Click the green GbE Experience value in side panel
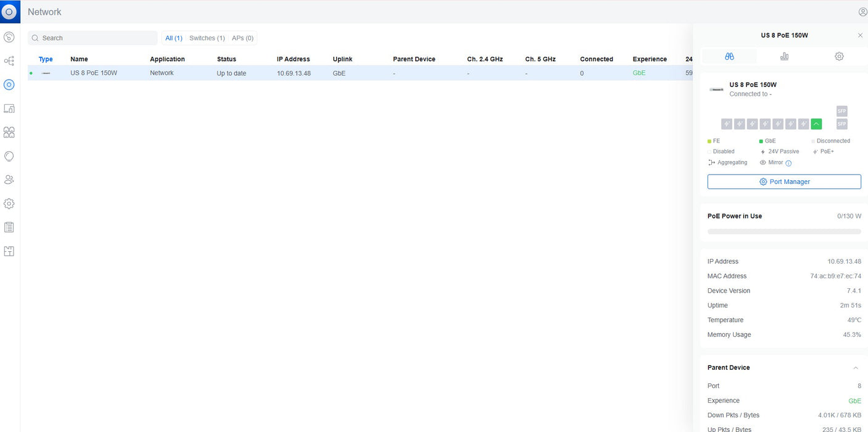Screen dimensions: 868x432 [855, 401]
